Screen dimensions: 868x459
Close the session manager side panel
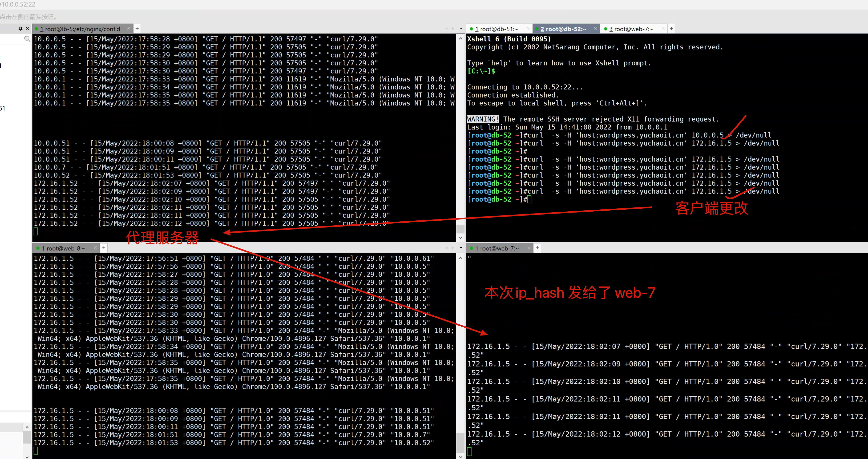point(28,29)
